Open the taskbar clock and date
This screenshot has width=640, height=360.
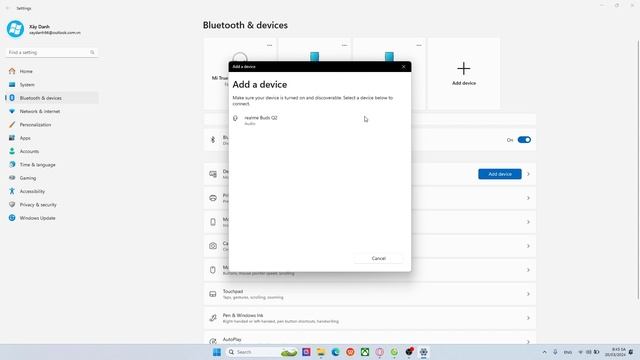click(x=615, y=352)
